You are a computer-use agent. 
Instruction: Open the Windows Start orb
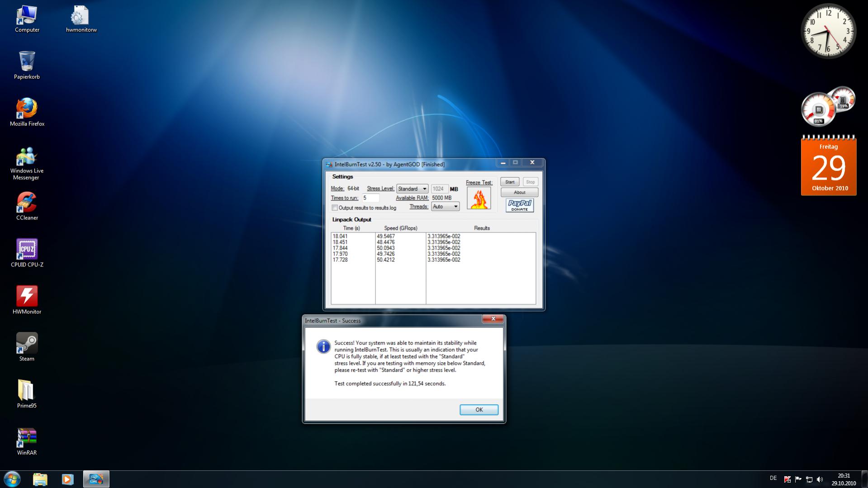click(12, 479)
